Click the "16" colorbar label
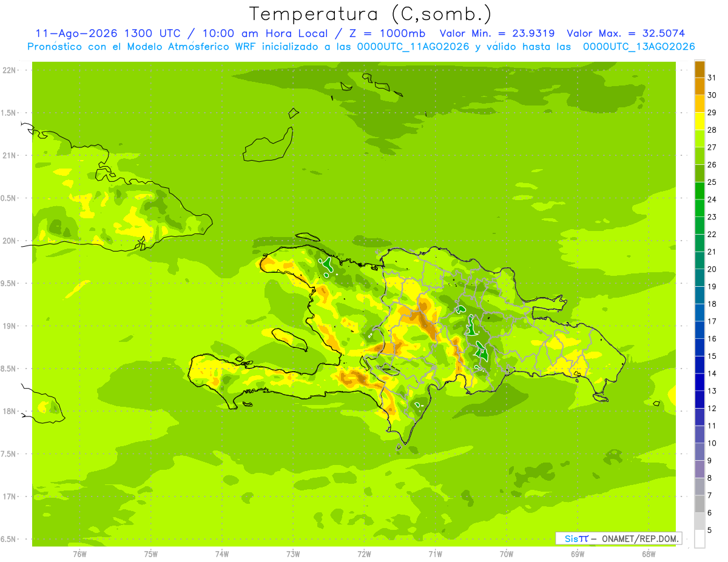This screenshot has height=562, width=728. point(712,338)
